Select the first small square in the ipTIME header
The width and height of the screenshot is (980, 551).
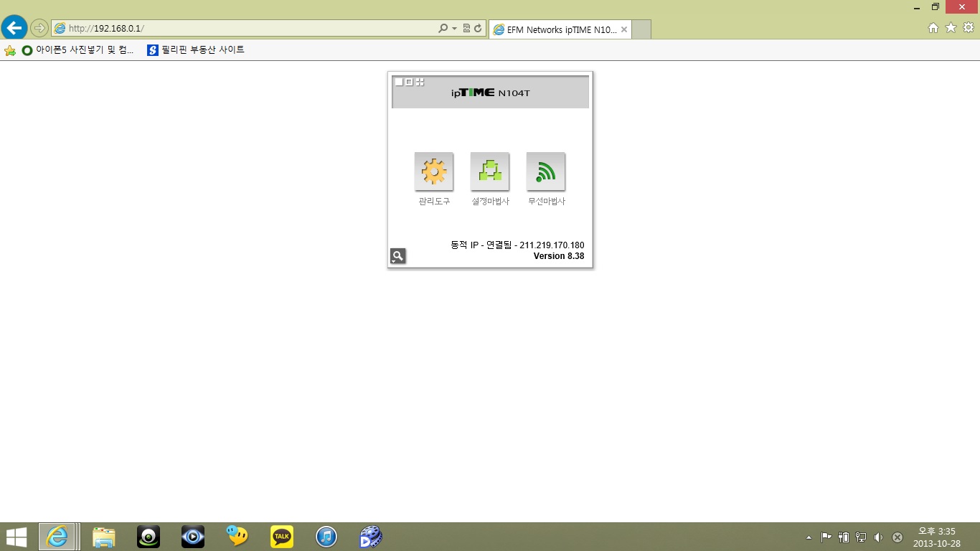(x=399, y=82)
